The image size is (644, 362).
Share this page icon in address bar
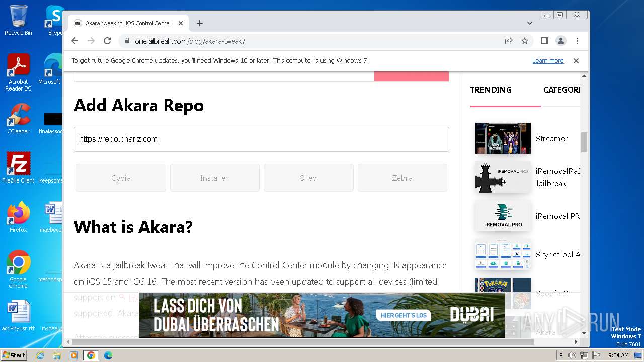point(509,41)
